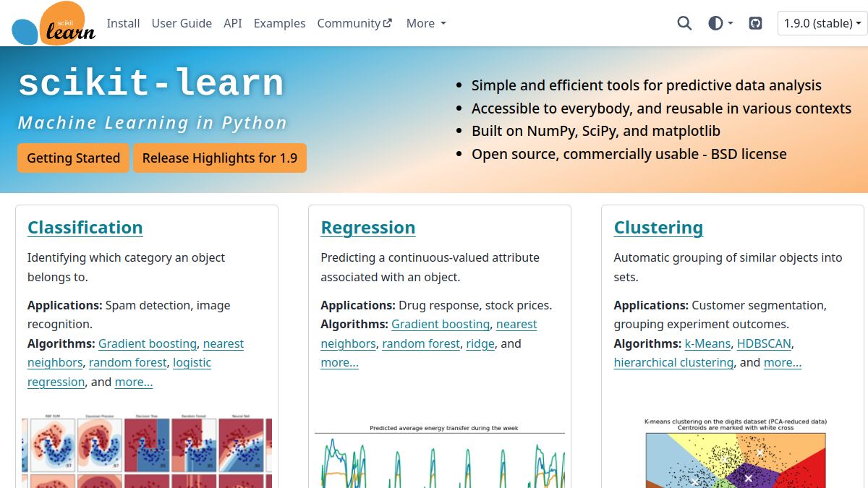Open the Install page

pyautogui.click(x=123, y=23)
